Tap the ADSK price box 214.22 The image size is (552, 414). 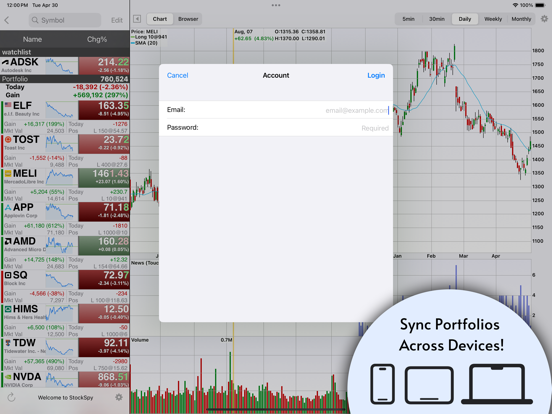[104, 65]
